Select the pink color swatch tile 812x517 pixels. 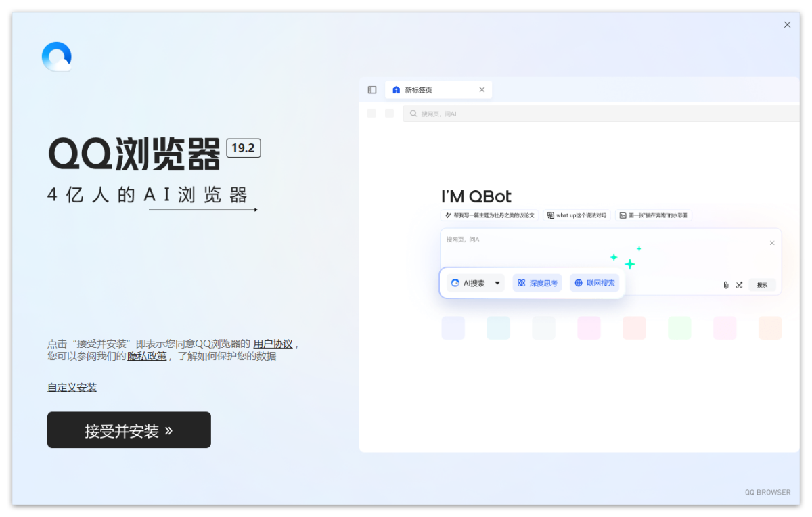pyautogui.click(x=589, y=328)
